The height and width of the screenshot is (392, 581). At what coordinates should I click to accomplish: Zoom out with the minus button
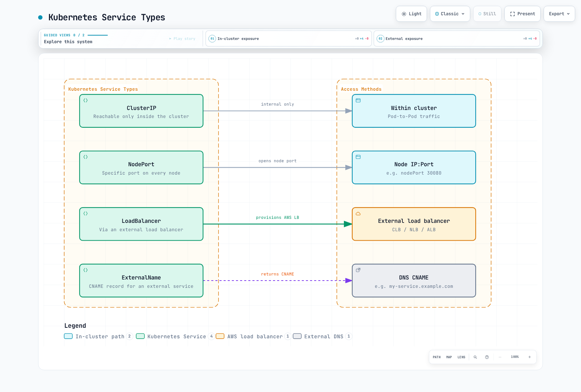click(x=500, y=357)
